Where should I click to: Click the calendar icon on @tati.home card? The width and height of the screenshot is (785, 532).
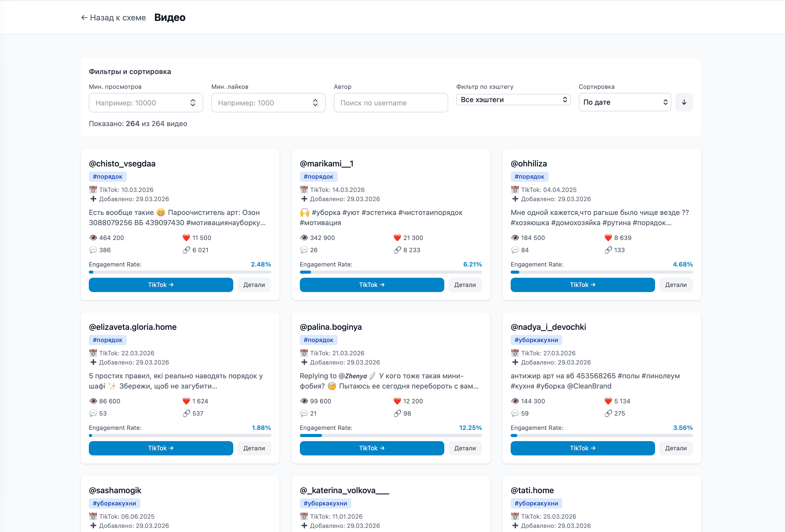click(515, 516)
